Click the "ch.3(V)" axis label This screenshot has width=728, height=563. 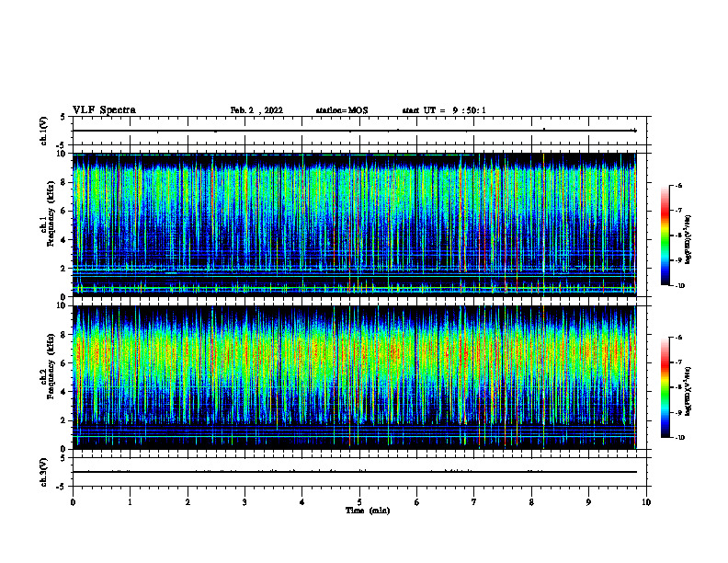(x=43, y=473)
